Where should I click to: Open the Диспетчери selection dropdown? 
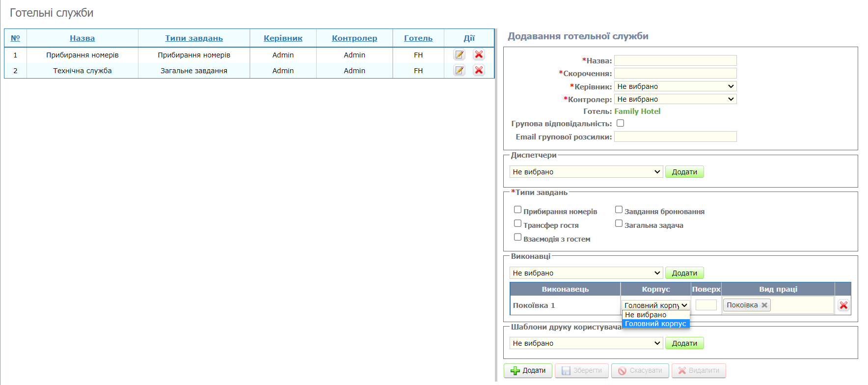586,172
